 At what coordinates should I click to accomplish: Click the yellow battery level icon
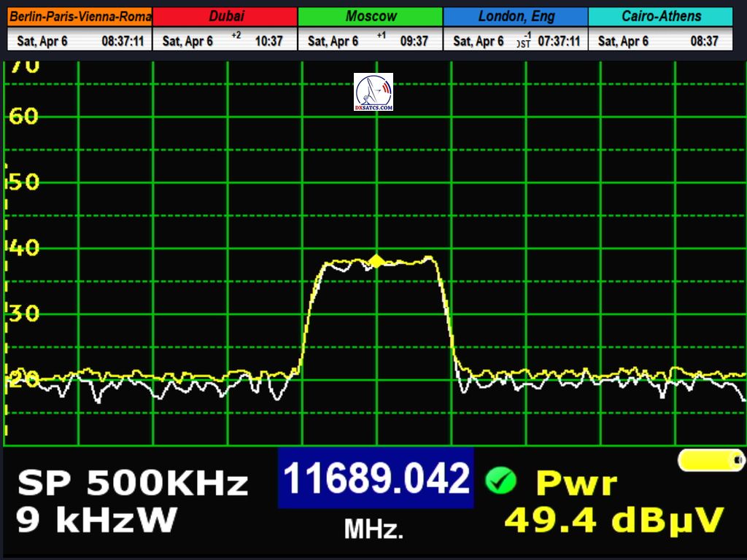click(x=711, y=460)
